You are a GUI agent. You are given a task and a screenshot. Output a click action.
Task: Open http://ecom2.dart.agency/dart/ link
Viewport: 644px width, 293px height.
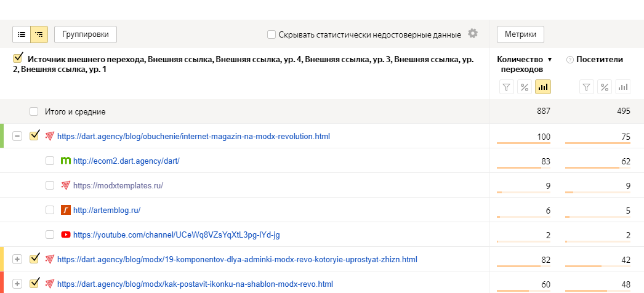pos(126,161)
